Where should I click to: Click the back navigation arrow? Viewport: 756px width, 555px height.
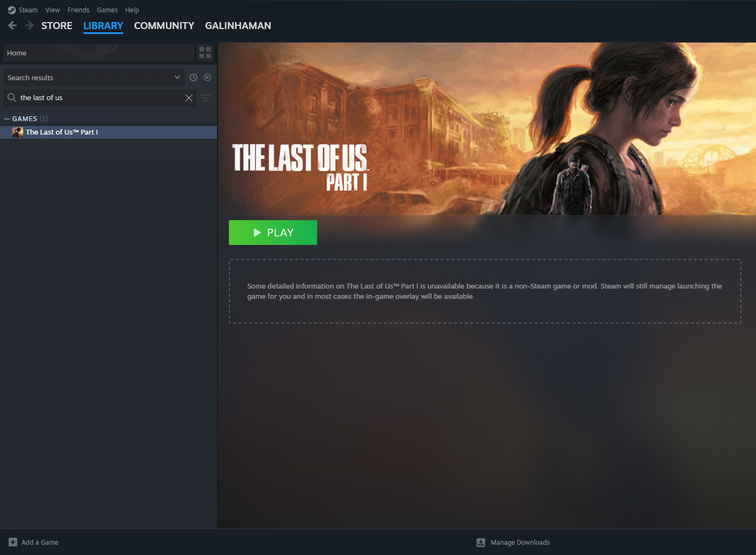12,25
